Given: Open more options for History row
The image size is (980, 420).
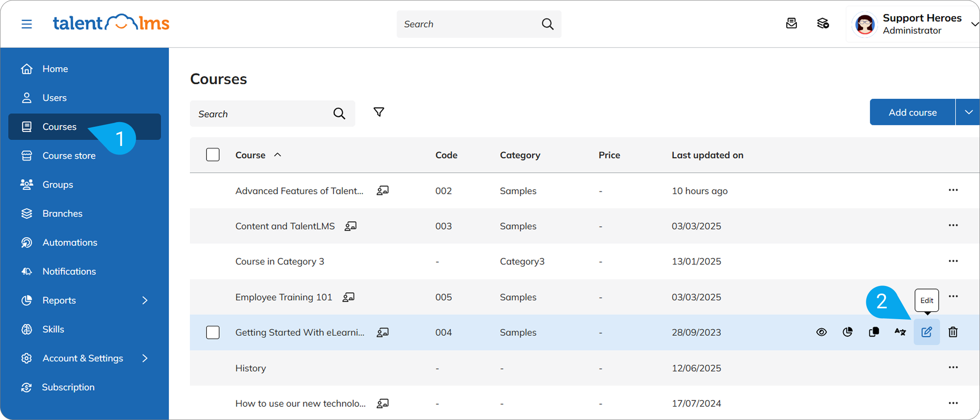Looking at the screenshot, I should pyautogui.click(x=953, y=368).
